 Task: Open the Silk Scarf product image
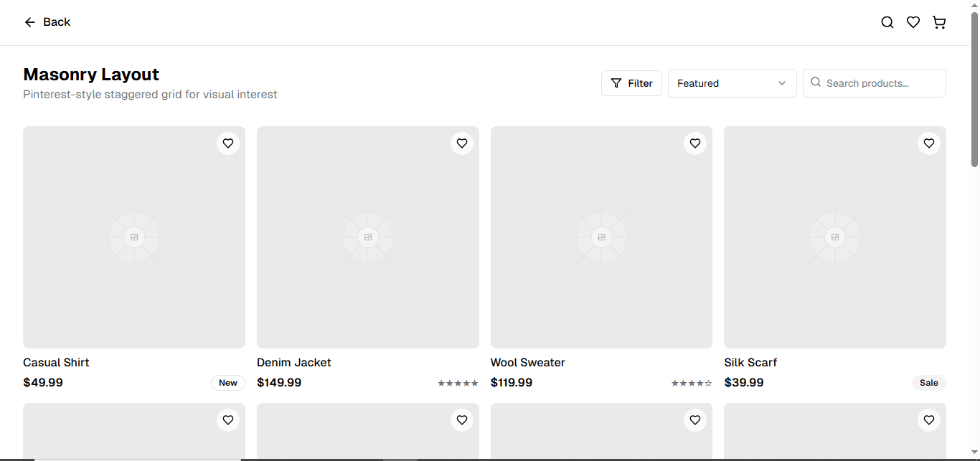pos(835,237)
